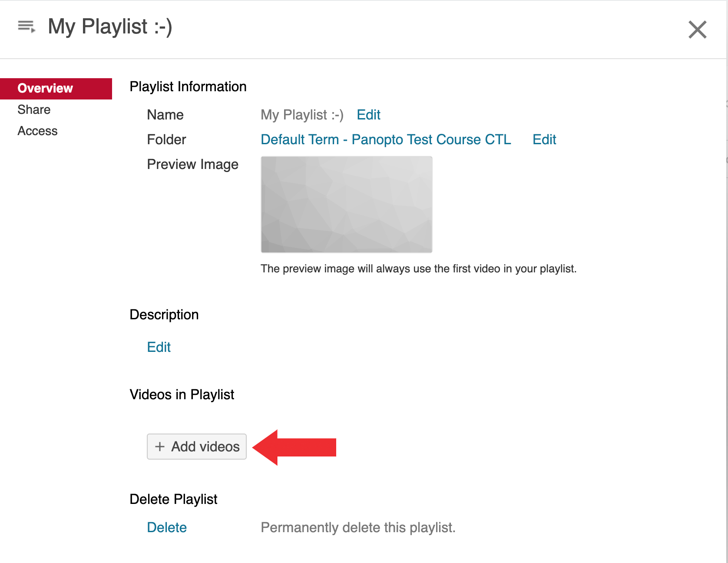Click the Playlist Information heading
This screenshot has height=563, width=728.
coord(188,86)
